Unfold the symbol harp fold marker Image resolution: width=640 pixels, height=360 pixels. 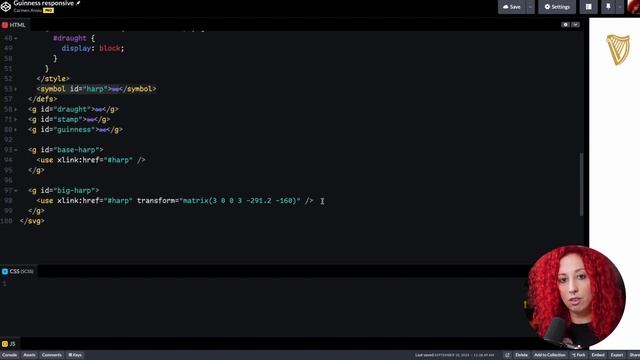point(116,89)
